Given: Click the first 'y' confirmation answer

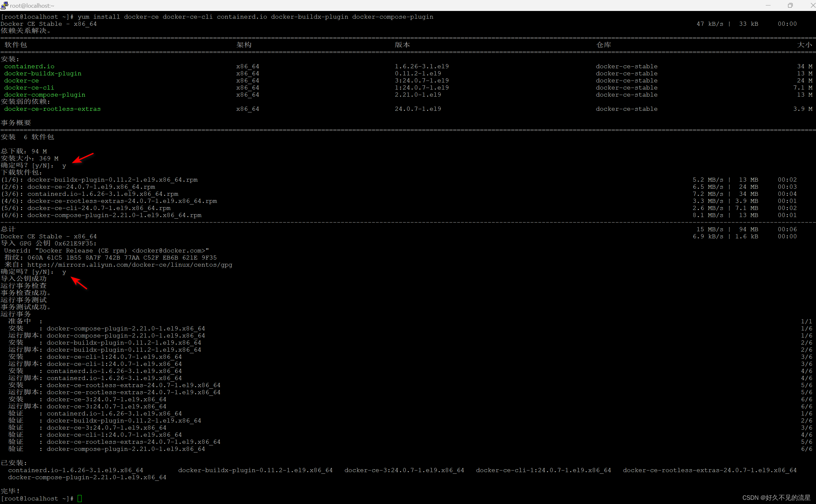Looking at the screenshot, I should point(64,166).
